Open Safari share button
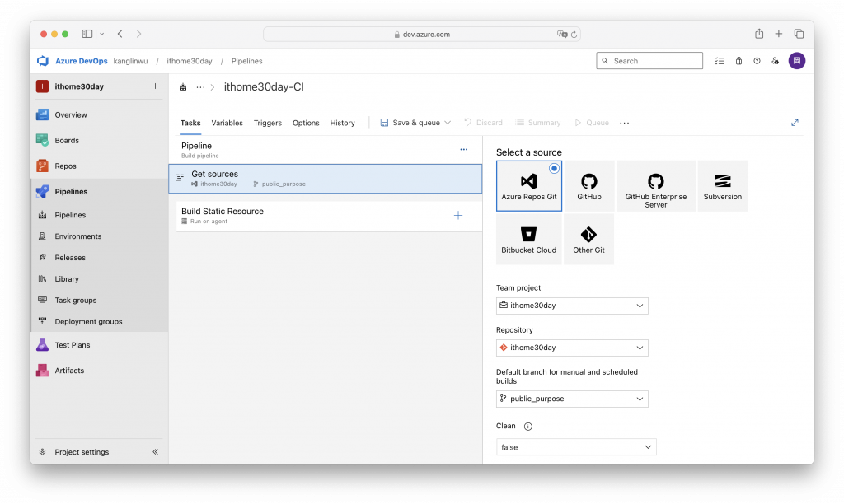The image size is (844, 504). coord(759,34)
